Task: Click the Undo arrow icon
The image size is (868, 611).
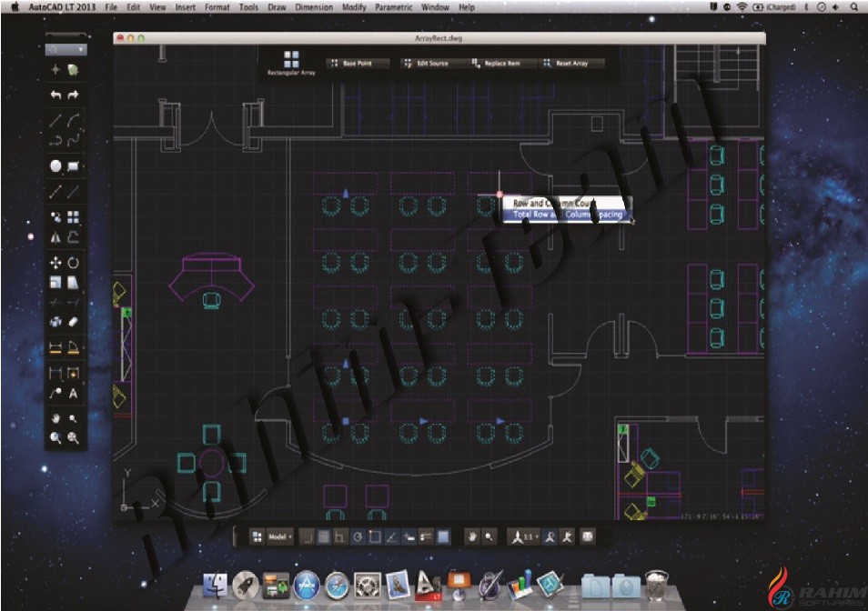Action: click(x=56, y=95)
